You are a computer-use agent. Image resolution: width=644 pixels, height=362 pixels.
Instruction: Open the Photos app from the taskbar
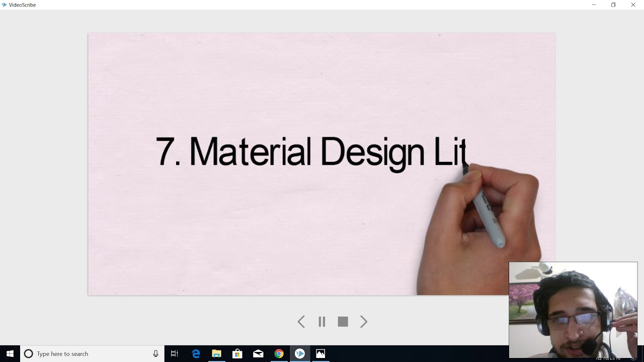point(320,353)
